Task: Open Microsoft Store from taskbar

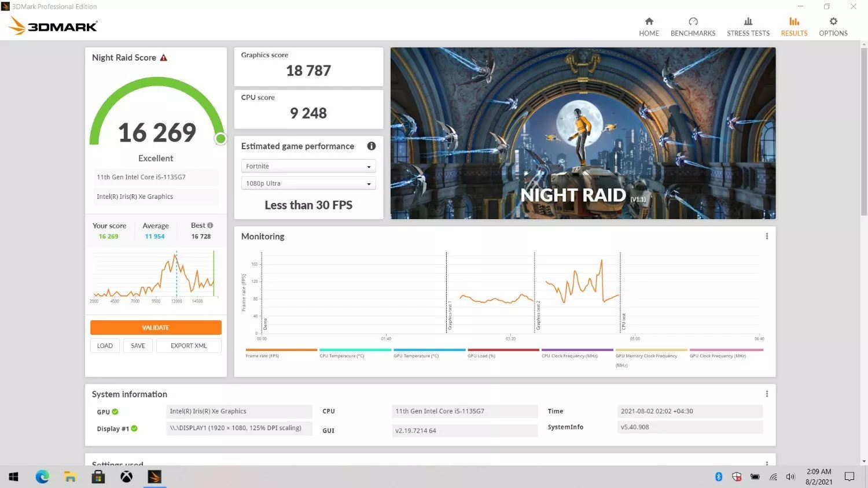Action: [x=98, y=477]
